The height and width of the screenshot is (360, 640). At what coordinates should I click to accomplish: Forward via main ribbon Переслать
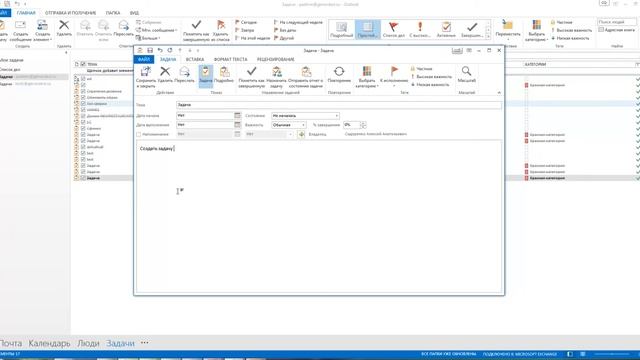[124, 28]
